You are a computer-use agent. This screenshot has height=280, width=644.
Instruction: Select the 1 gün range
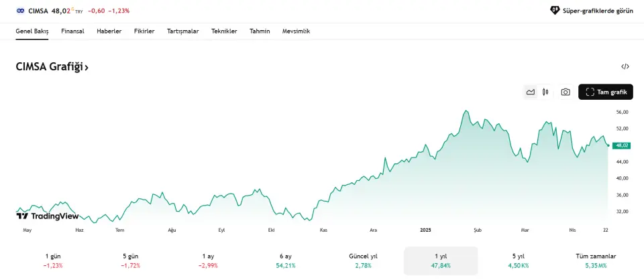[x=53, y=261]
